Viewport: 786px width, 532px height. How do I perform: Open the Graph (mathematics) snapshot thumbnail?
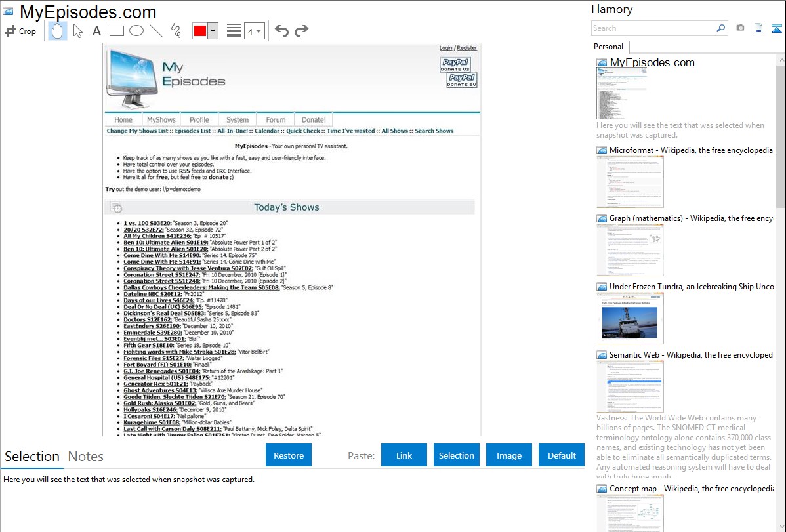coord(630,250)
